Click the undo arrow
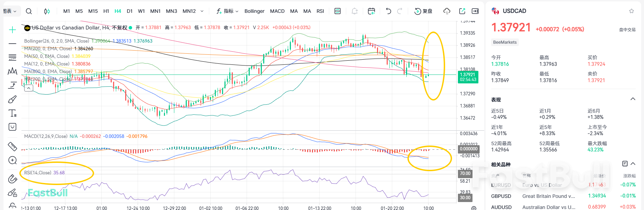644x210 pixels. click(388, 11)
